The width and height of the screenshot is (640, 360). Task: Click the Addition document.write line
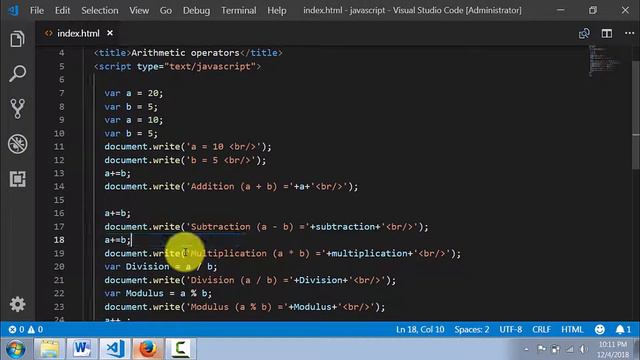231,187
